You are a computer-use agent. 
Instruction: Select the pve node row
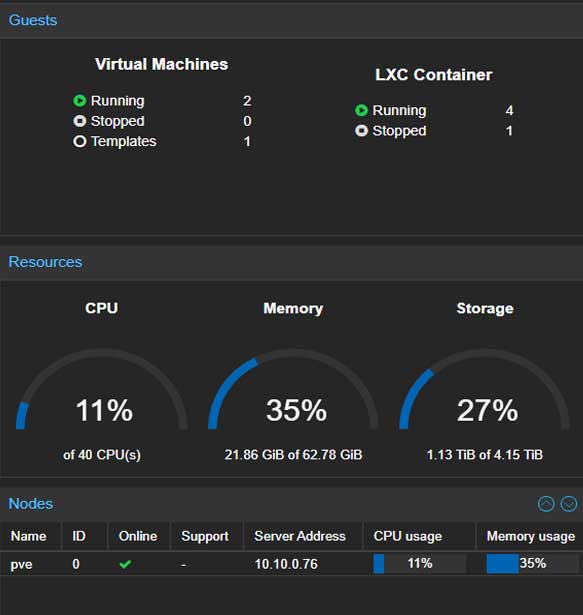pyautogui.click(x=292, y=564)
